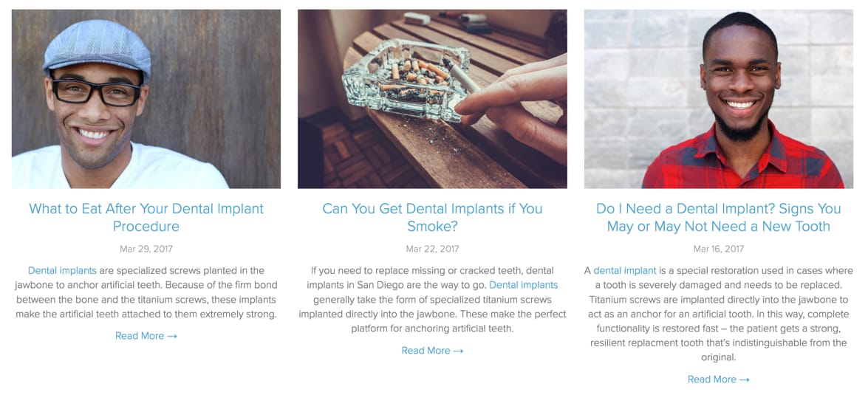Viewport: 868px width, 409px height.
Task: Click Read More under the eating article
Action: point(140,336)
